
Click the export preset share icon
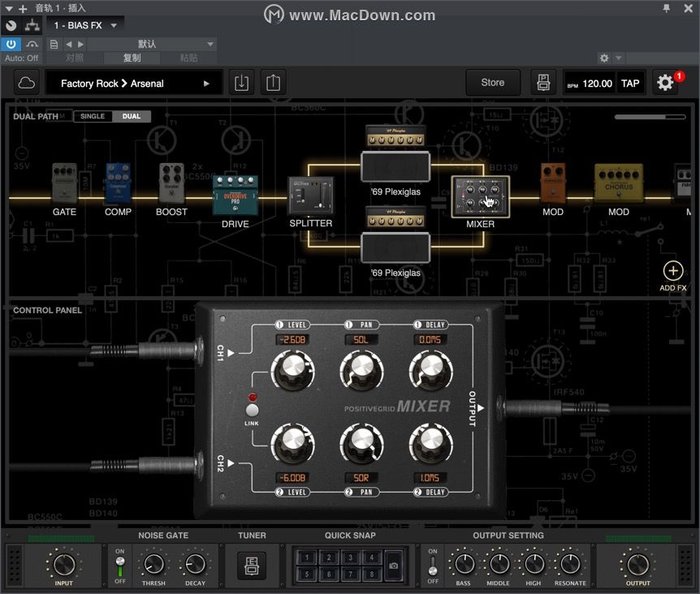273,83
